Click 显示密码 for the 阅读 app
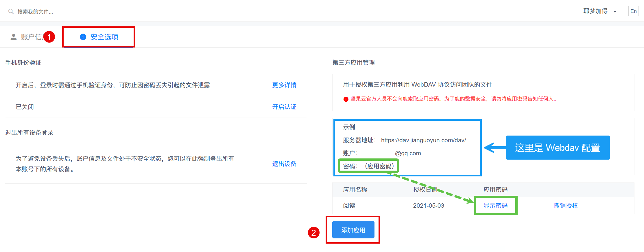 [495, 206]
